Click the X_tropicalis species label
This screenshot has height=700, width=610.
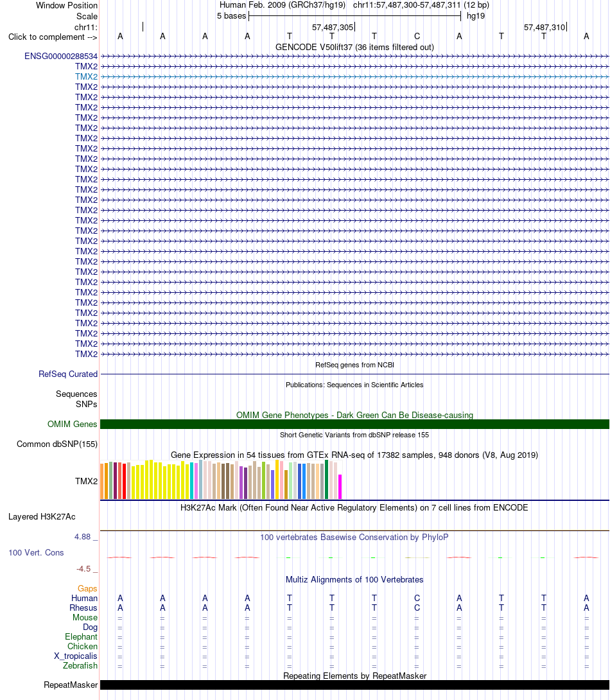click(x=75, y=656)
